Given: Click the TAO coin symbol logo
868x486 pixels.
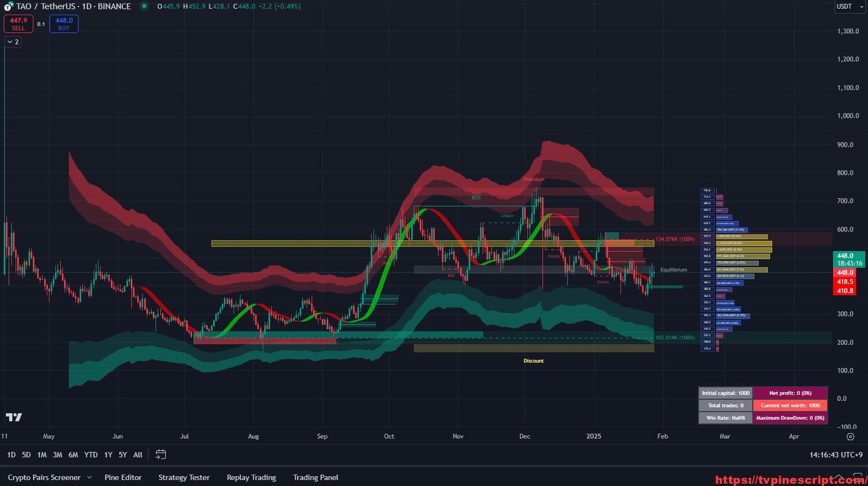Looking at the screenshot, I should point(9,7).
